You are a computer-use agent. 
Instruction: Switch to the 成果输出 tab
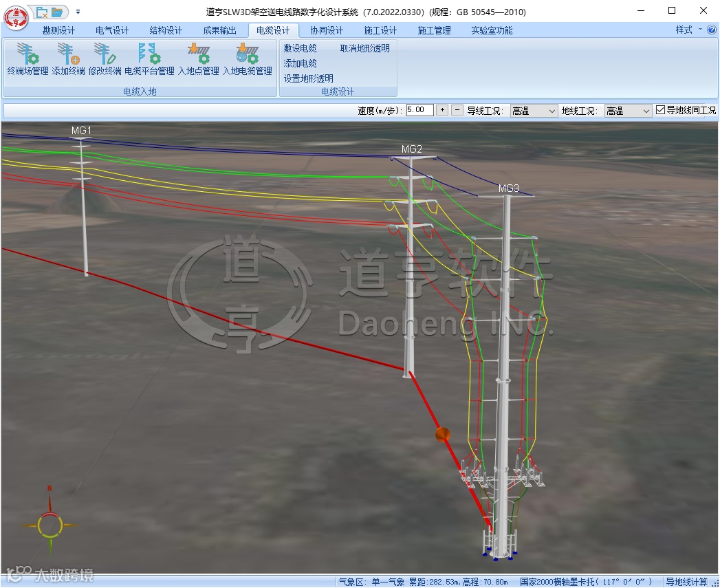(219, 30)
